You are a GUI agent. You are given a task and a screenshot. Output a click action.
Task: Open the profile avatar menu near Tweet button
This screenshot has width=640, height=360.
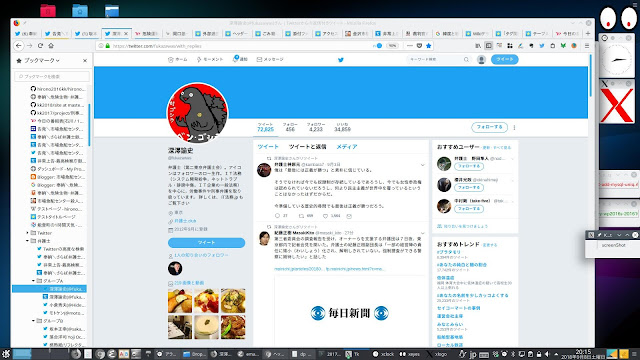(x=481, y=60)
